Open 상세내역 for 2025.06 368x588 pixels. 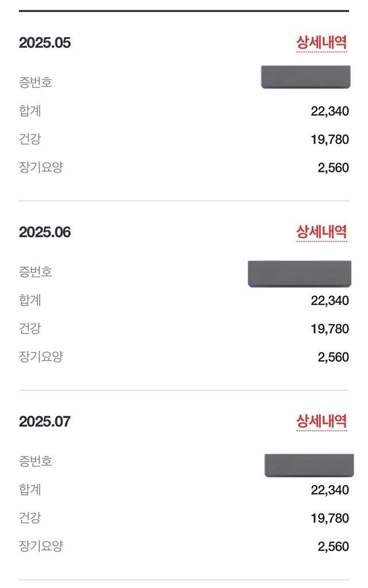coord(321,232)
